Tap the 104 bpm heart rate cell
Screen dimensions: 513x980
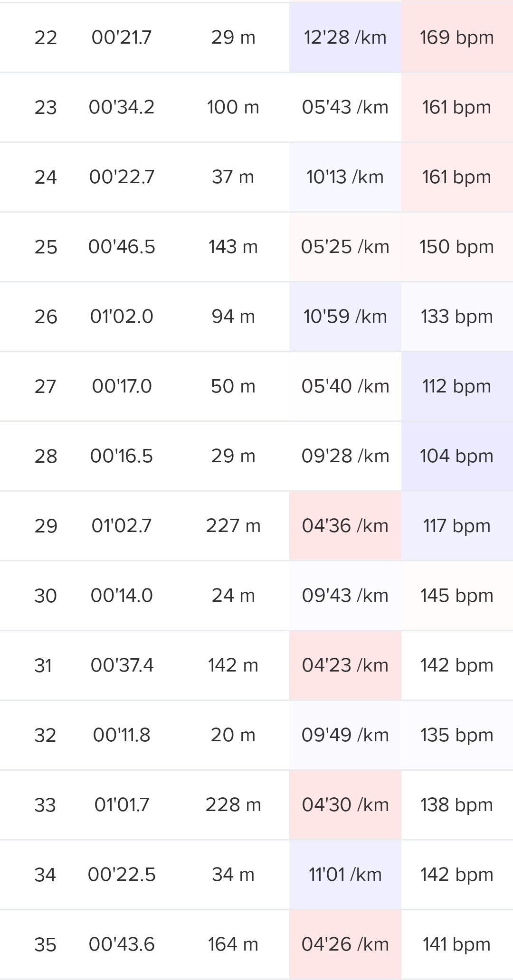click(456, 456)
